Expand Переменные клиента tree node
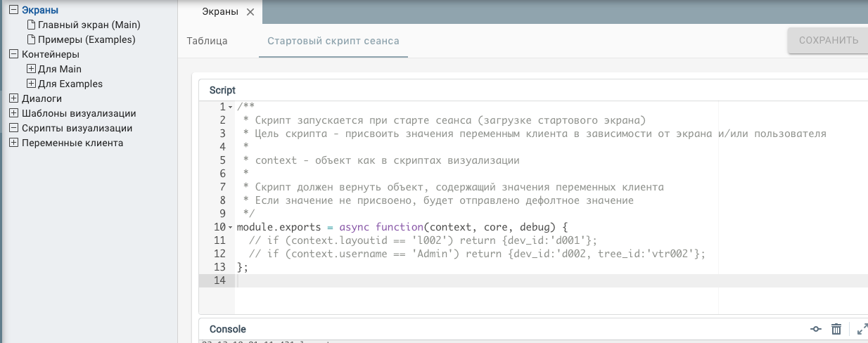 point(13,143)
